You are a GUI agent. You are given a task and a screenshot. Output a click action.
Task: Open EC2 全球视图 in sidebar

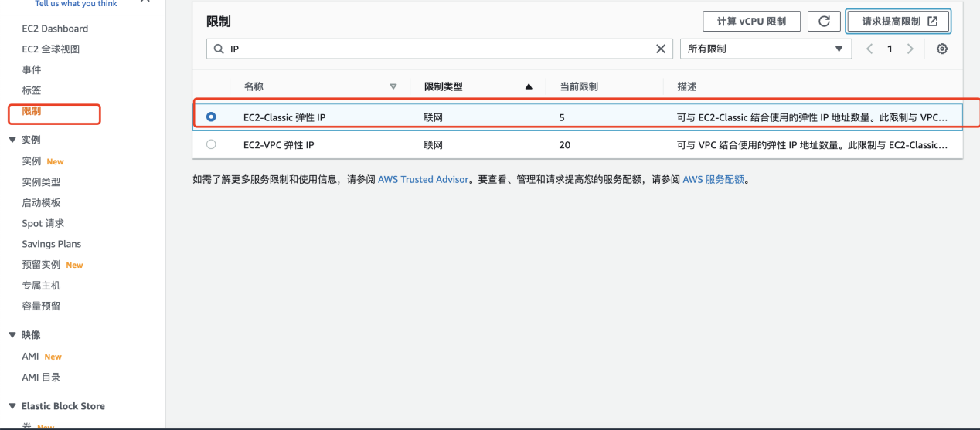pyautogui.click(x=51, y=49)
